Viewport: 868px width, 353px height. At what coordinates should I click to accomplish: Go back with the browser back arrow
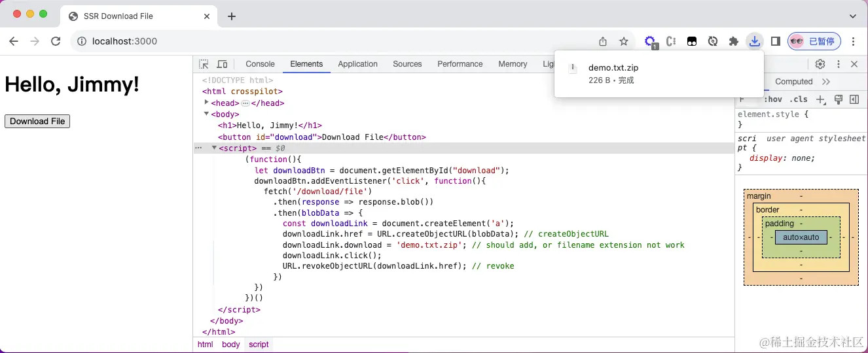(14, 41)
